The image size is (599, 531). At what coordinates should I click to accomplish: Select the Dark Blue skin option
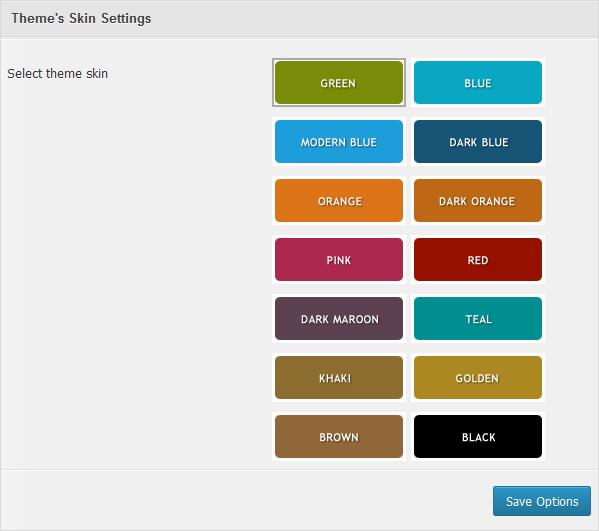pos(478,141)
